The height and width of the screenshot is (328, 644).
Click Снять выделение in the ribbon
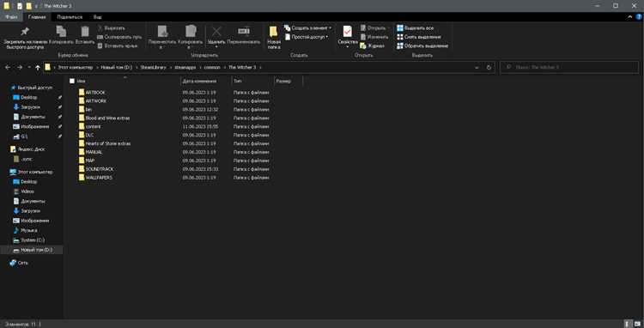tap(418, 37)
